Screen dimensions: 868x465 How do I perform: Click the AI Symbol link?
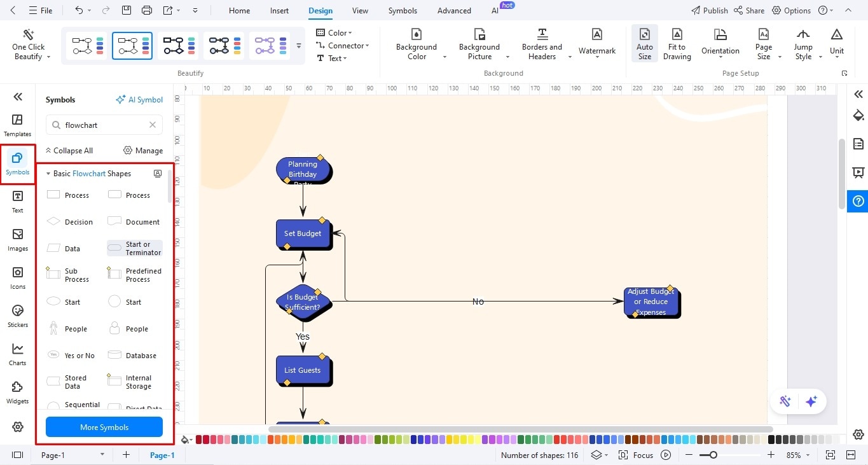[x=139, y=100]
